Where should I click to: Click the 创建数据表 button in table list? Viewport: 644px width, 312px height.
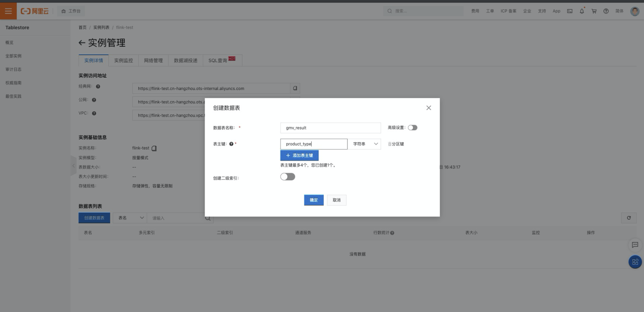(x=94, y=218)
